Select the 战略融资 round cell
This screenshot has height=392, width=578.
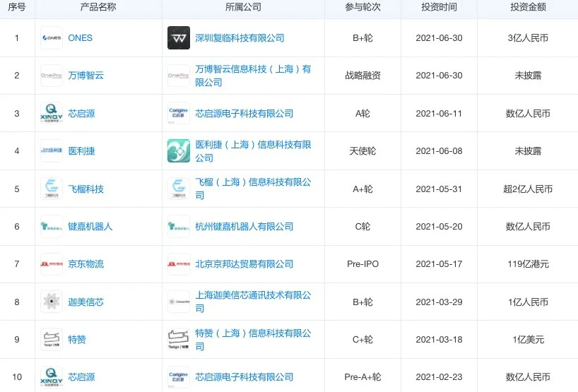pyautogui.click(x=362, y=76)
